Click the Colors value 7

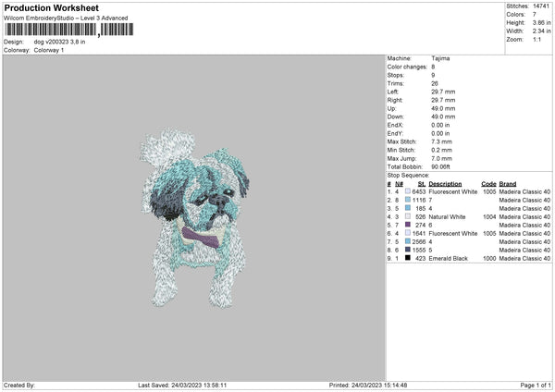tap(535, 15)
